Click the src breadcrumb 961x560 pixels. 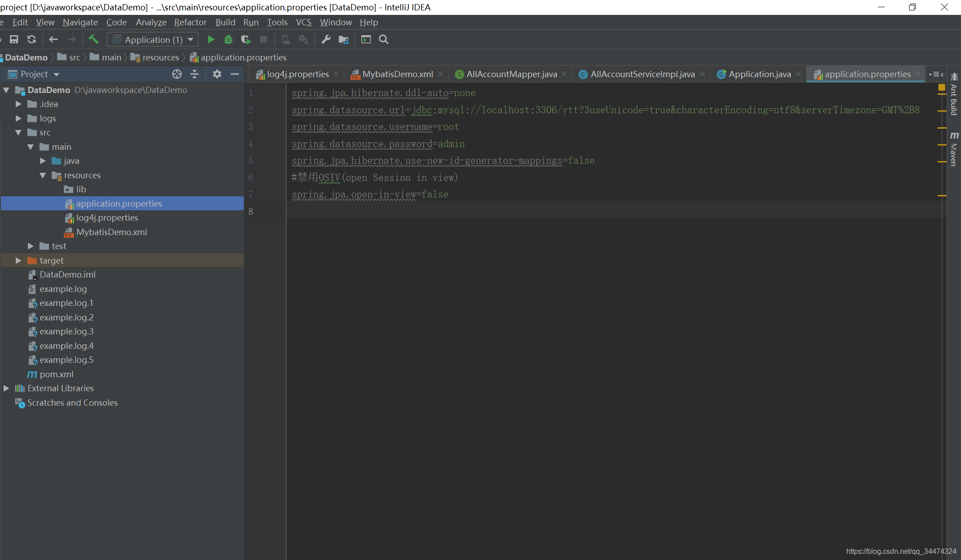click(x=69, y=58)
